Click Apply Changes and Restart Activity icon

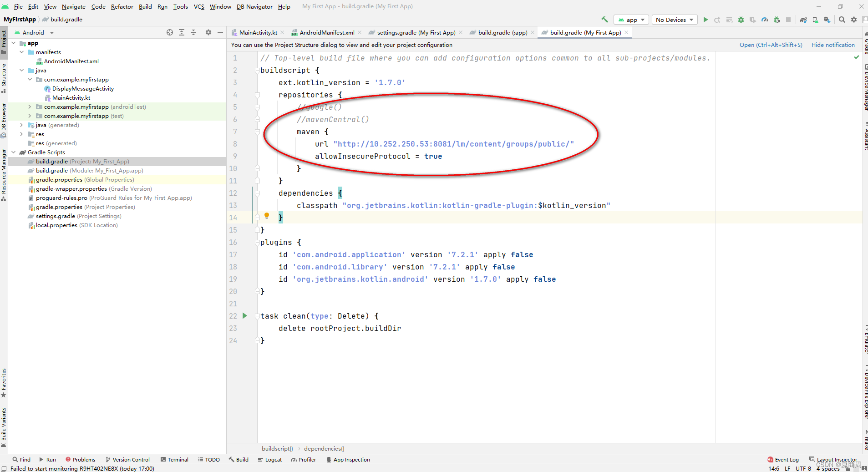click(717, 20)
